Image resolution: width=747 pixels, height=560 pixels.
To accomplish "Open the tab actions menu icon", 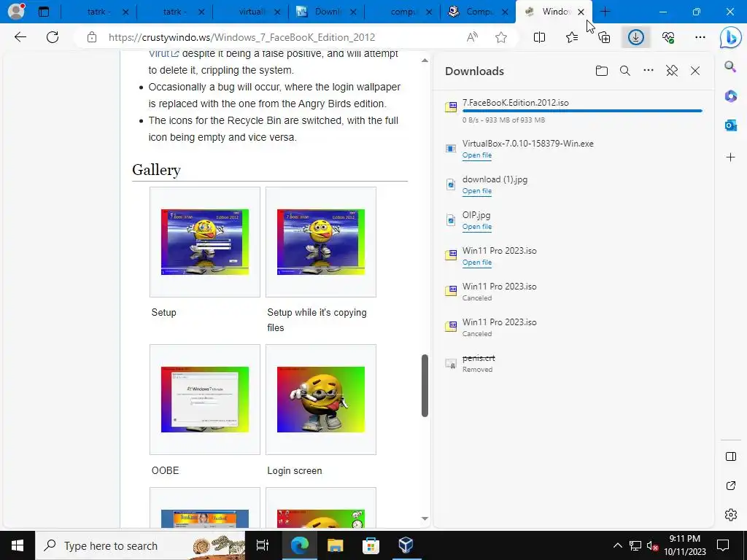I will tap(44, 12).
